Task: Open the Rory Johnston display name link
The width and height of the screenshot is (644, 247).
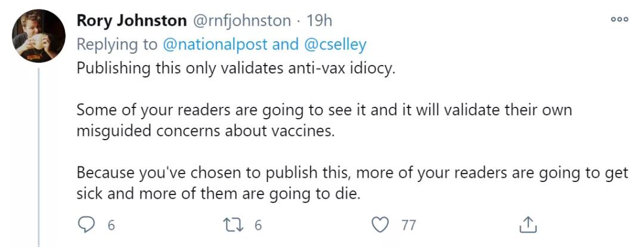Action: [x=131, y=20]
